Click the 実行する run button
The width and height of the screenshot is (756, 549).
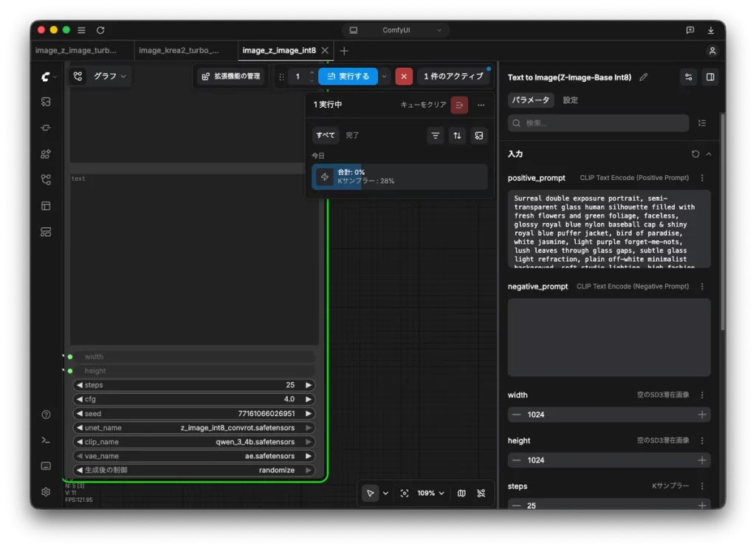pyautogui.click(x=348, y=76)
